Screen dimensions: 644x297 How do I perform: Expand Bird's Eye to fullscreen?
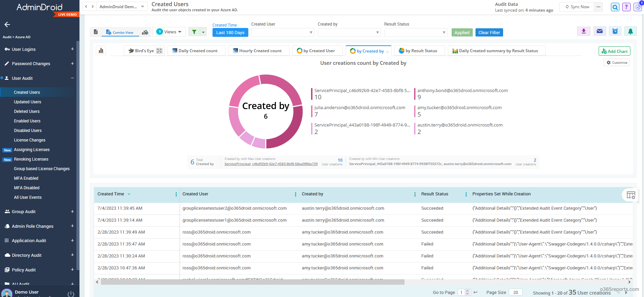[159, 51]
